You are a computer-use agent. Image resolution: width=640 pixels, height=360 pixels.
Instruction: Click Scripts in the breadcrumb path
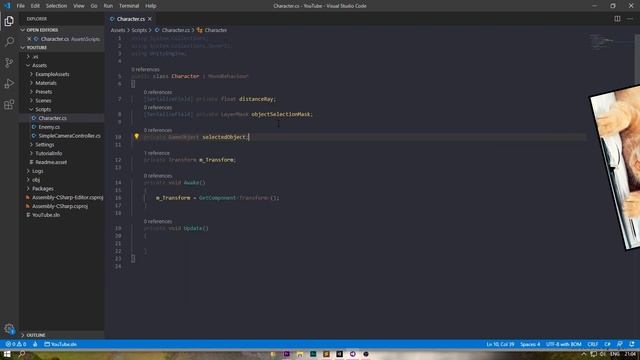point(139,30)
